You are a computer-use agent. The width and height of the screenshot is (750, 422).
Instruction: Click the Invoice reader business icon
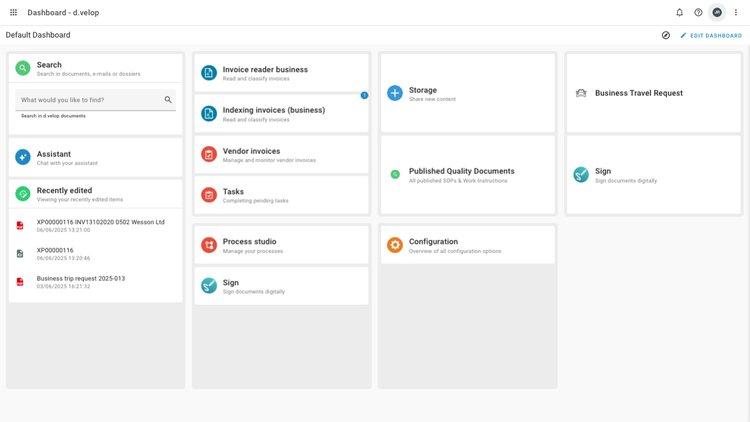tap(209, 73)
